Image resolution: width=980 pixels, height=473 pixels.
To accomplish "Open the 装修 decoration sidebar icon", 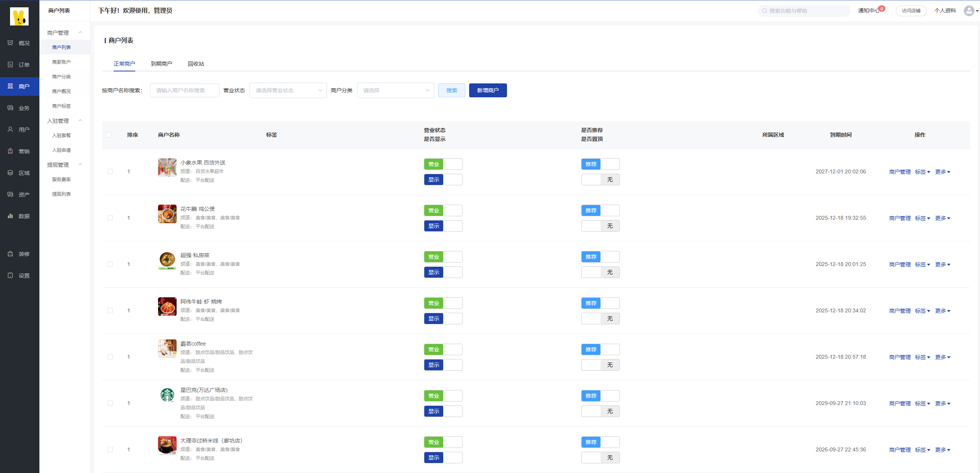I will pos(10,254).
